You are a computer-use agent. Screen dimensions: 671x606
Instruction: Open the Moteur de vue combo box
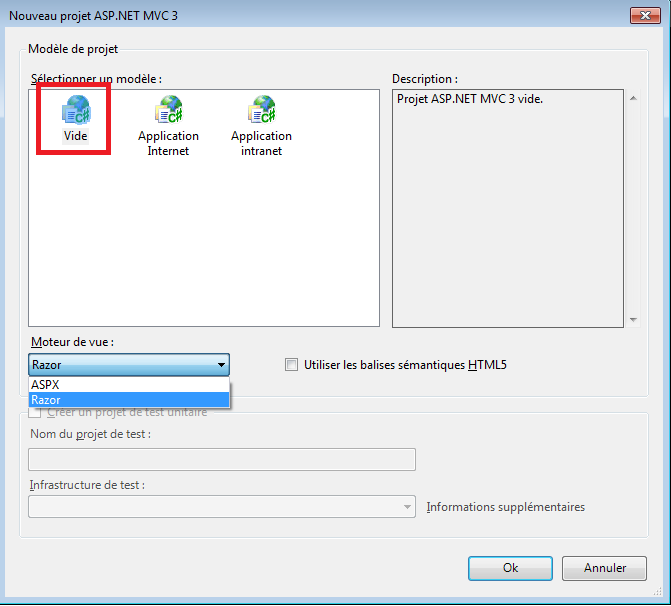point(129,365)
